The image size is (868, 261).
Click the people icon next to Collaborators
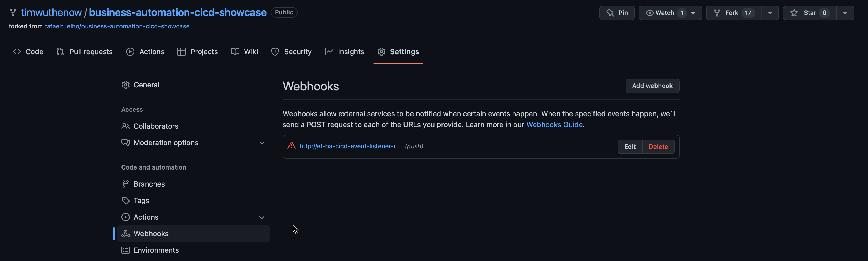126,126
